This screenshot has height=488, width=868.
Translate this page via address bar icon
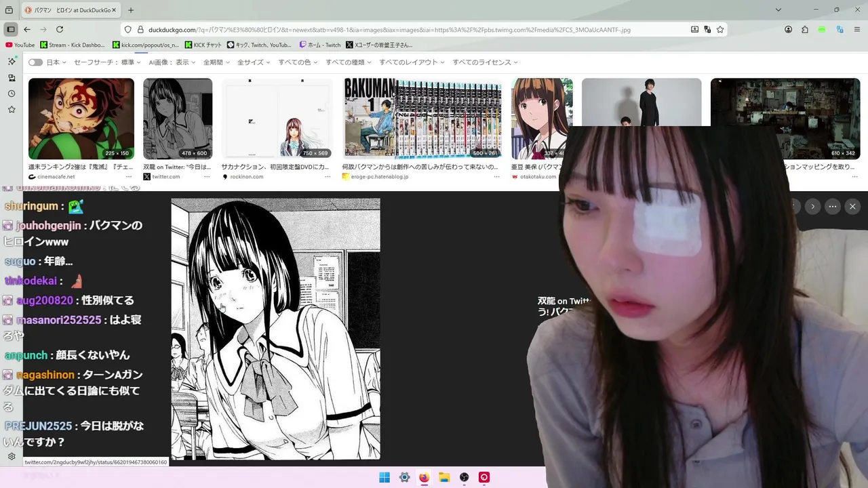tap(707, 30)
